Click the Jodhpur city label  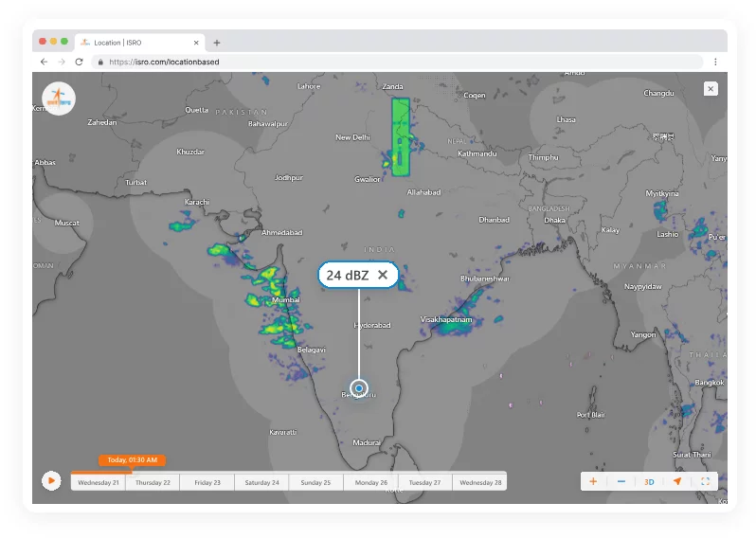point(289,178)
